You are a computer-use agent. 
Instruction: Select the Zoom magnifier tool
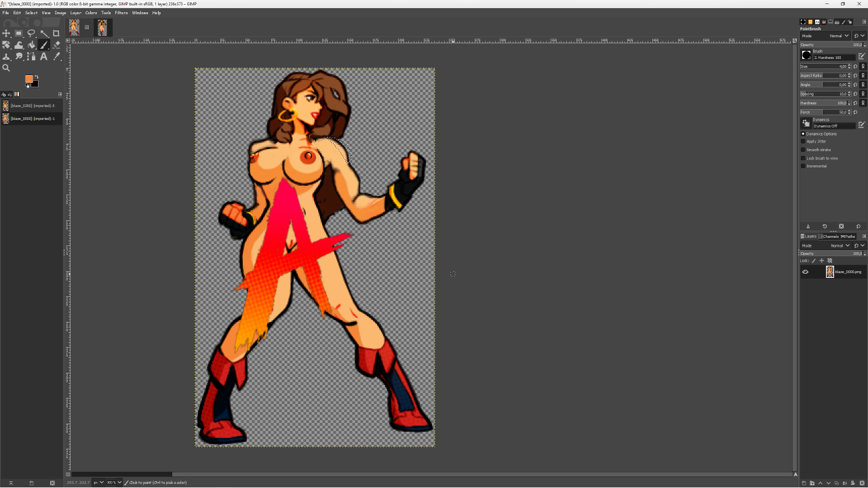click(x=6, y=68)
